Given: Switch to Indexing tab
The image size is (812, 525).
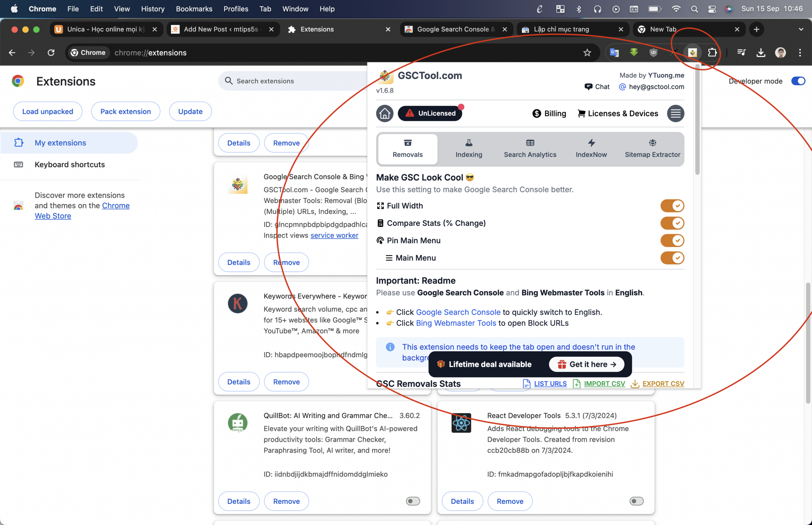Looking at the screenshot, I should click(x=469, y=149).
